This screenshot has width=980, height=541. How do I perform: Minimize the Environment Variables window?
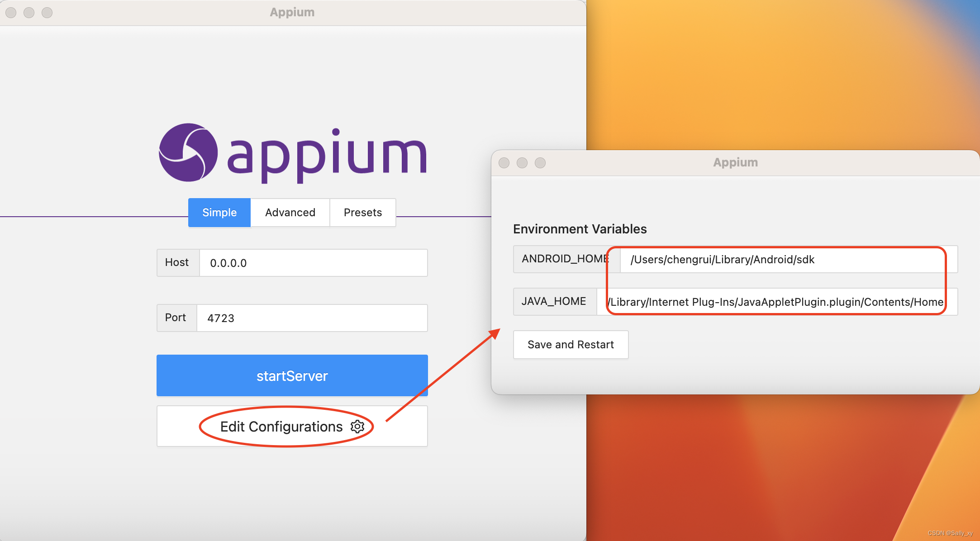pyautogui.click(x=522, y=163)
